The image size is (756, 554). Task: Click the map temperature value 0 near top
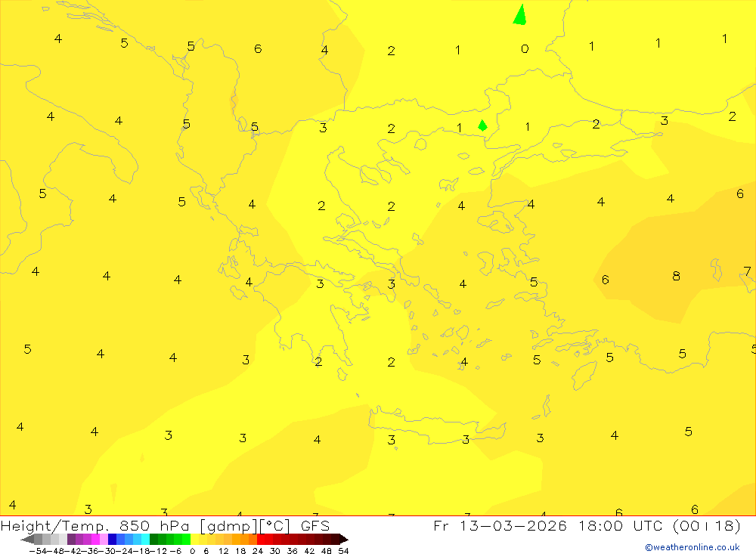525,48
